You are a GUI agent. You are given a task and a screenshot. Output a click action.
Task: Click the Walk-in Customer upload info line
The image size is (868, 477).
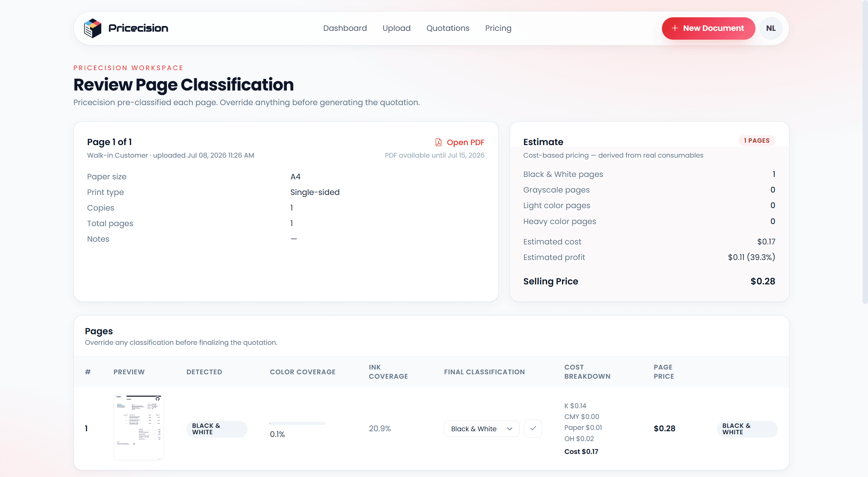tap(170, 155)
